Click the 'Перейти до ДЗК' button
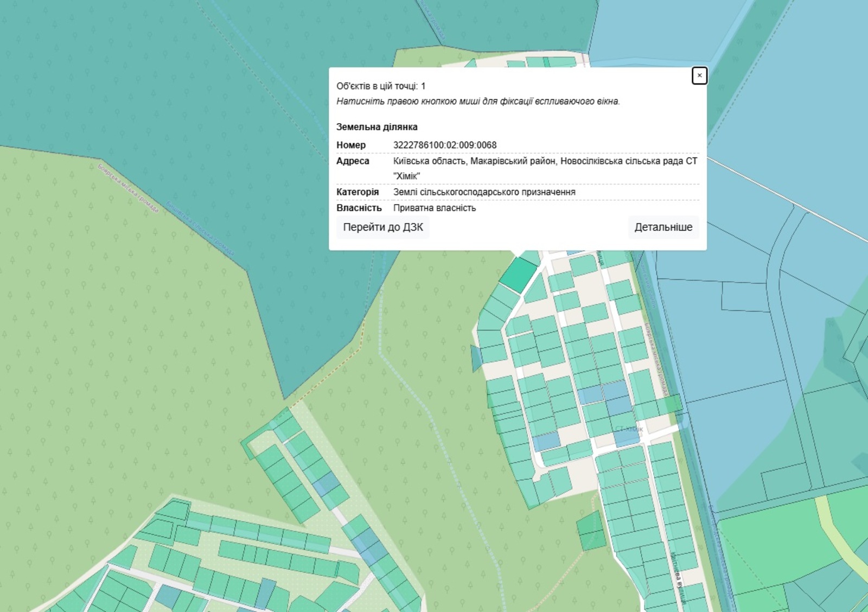 [x=382, y=227]
